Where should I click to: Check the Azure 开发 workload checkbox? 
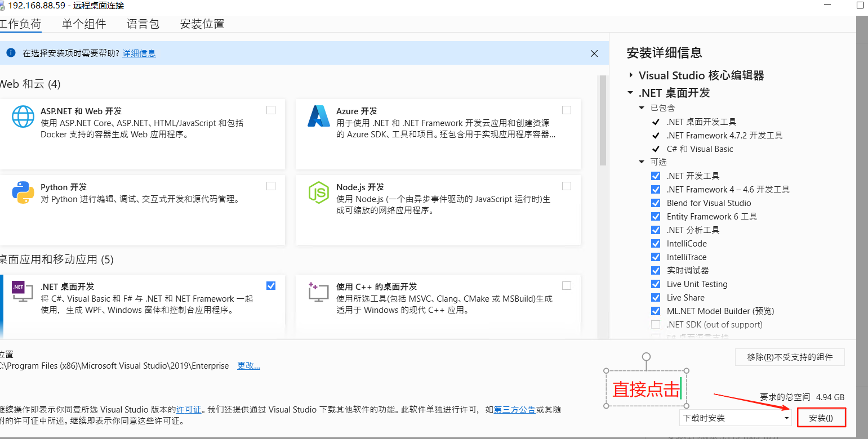567,110
